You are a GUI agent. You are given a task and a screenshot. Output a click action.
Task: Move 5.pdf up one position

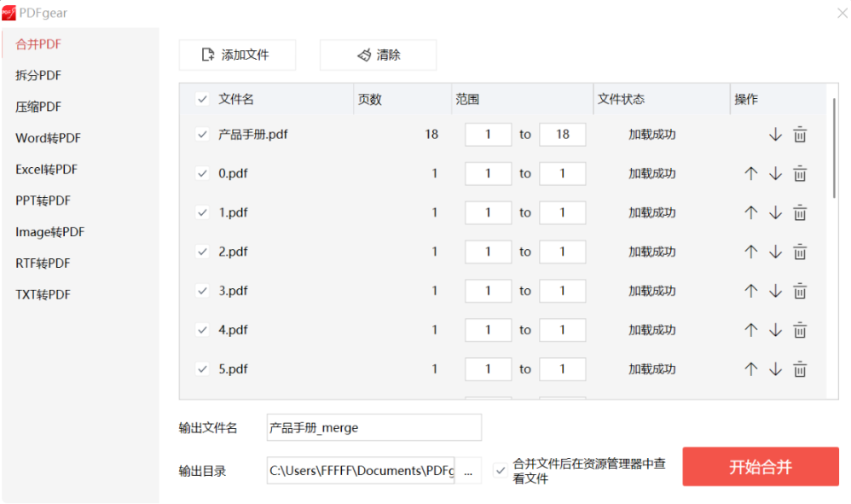(x=750, y=369)
